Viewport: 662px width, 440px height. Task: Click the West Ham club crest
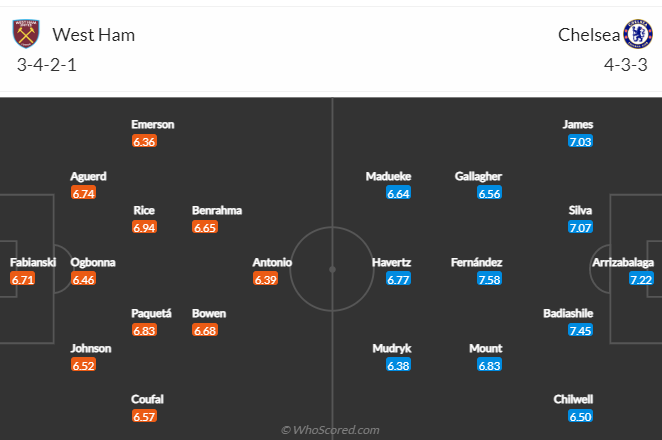26,34
